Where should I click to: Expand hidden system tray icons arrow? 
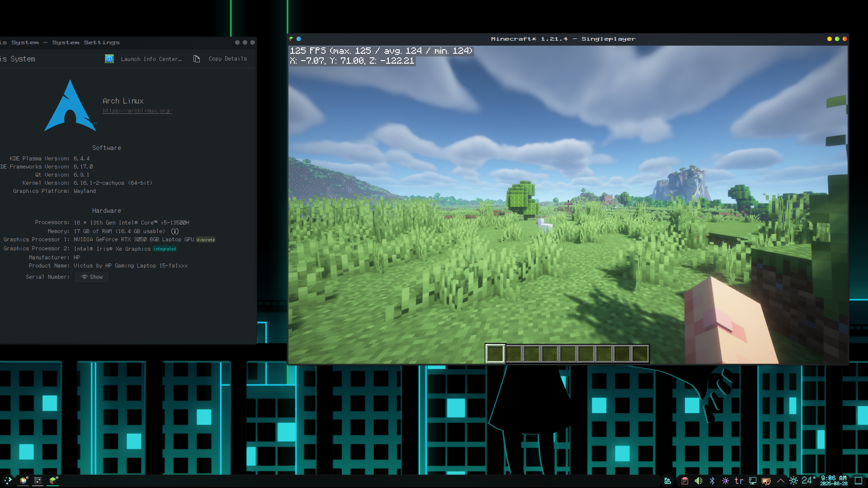point(780,481)
